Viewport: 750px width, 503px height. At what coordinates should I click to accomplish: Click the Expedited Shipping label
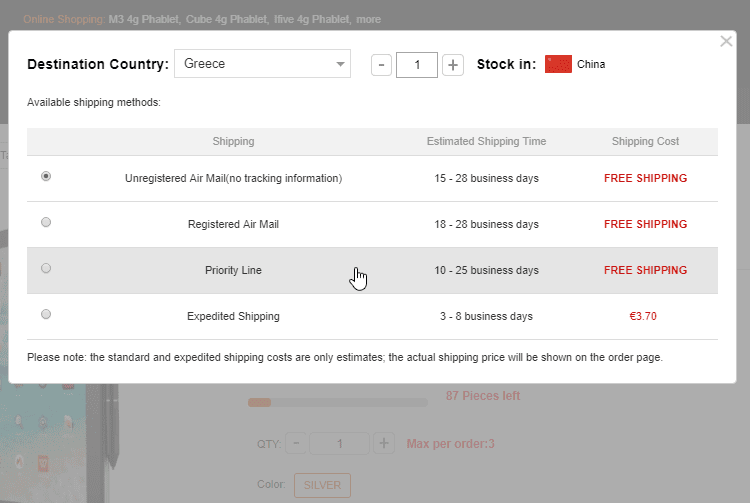pyautogui.click(x=233, y=316)
